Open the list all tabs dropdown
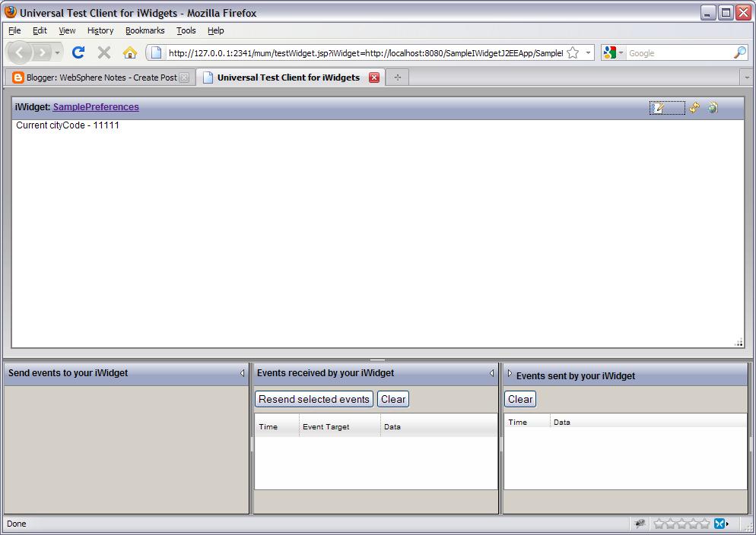Screen dimensions: 756x535 tap(746, 77)
